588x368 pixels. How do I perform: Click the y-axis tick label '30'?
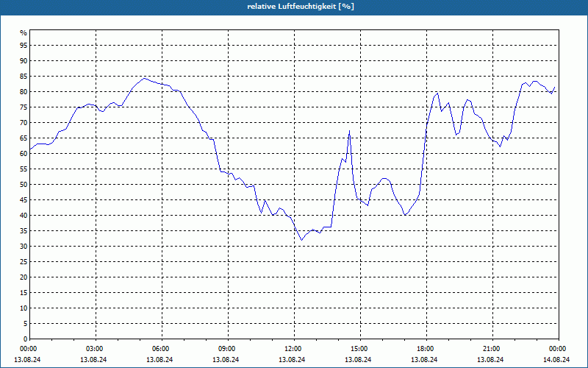tap(24, 246)
